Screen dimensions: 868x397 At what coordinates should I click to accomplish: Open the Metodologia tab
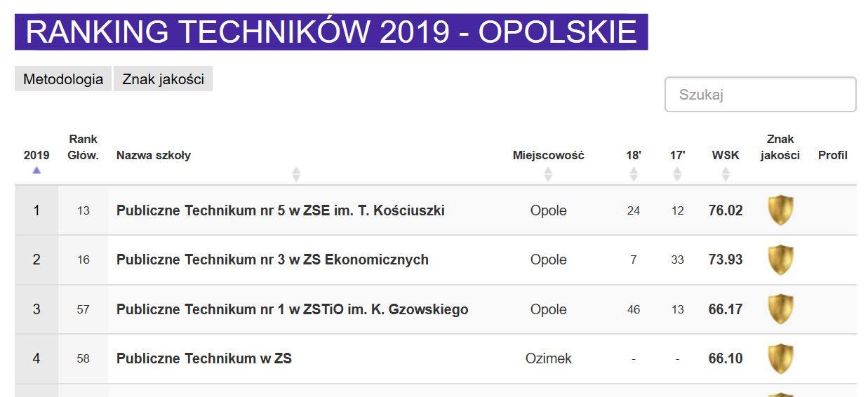[x=63, y=79]
